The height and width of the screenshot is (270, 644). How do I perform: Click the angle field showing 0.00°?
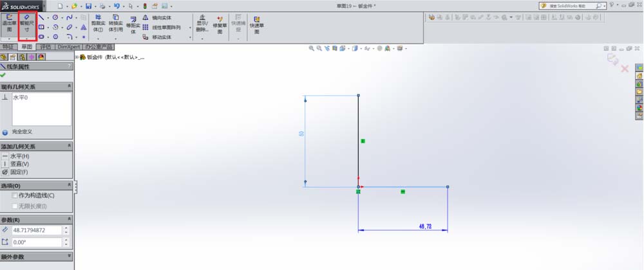(x=37, y=242)
